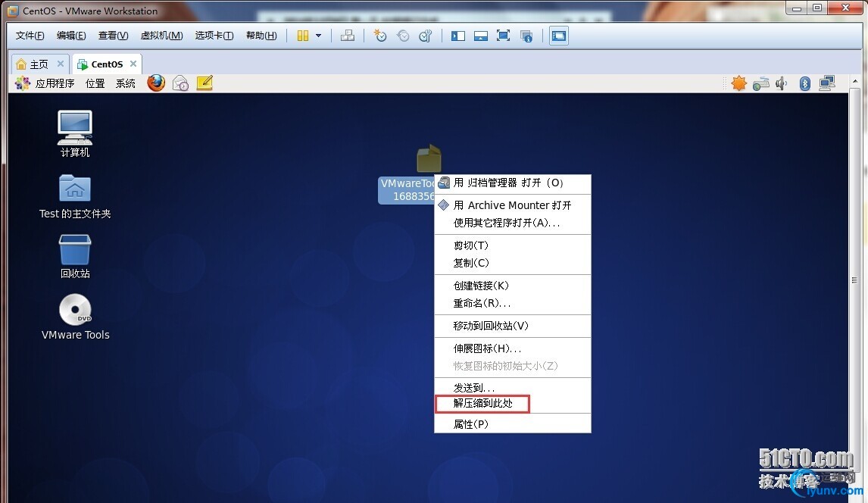This screenshot has height=503, width=868.
Task: Click the volume speaker tray icon
Action: click(x=781, y=83)
